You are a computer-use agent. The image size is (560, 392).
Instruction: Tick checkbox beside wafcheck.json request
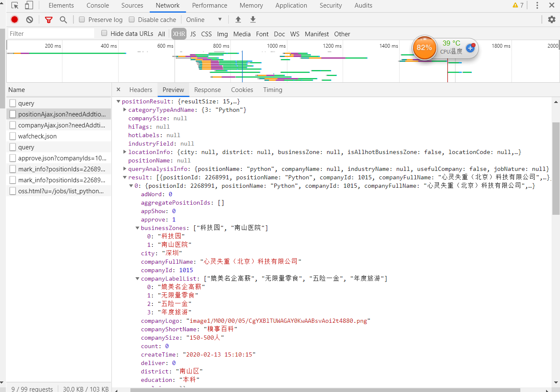(13, 136)
